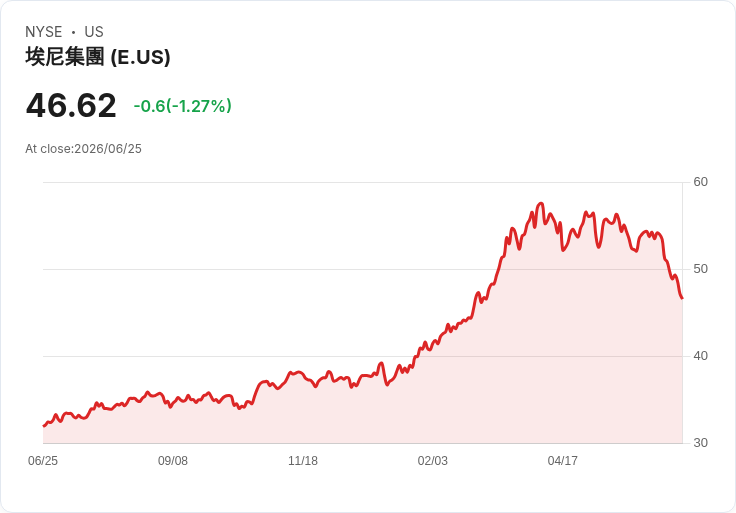The image size is (736, 513).
Task: Click the 30 price axis label
Action: tap(700, 443)
